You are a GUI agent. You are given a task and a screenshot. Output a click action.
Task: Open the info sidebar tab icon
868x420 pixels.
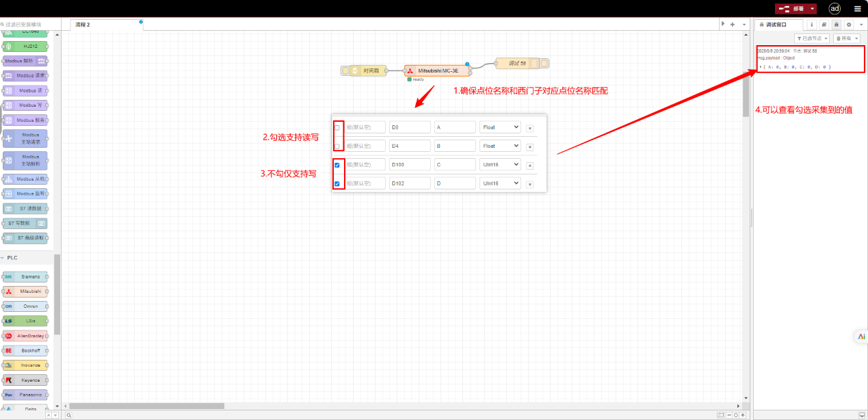[x=811, y=25]
